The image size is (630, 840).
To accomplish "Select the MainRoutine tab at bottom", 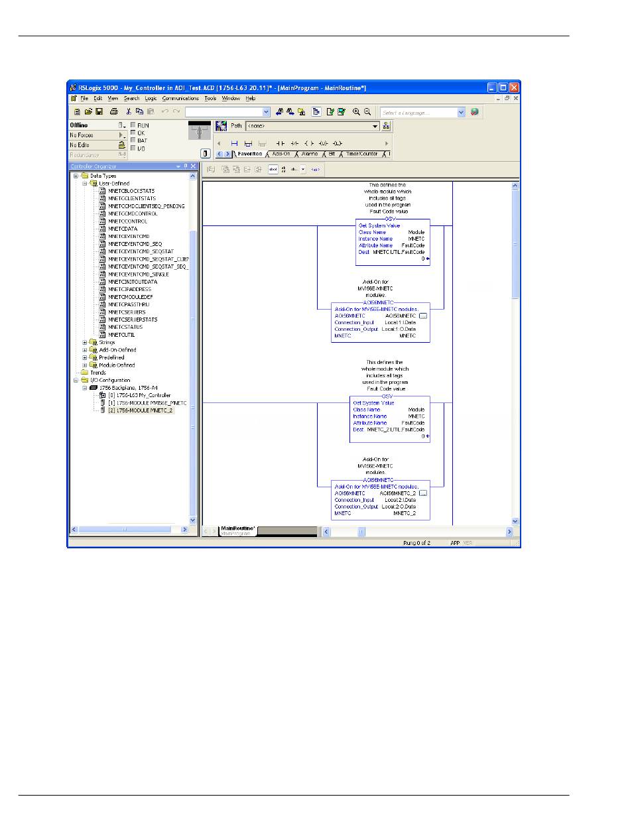I will pyautogui.click(x=238, y=530).
